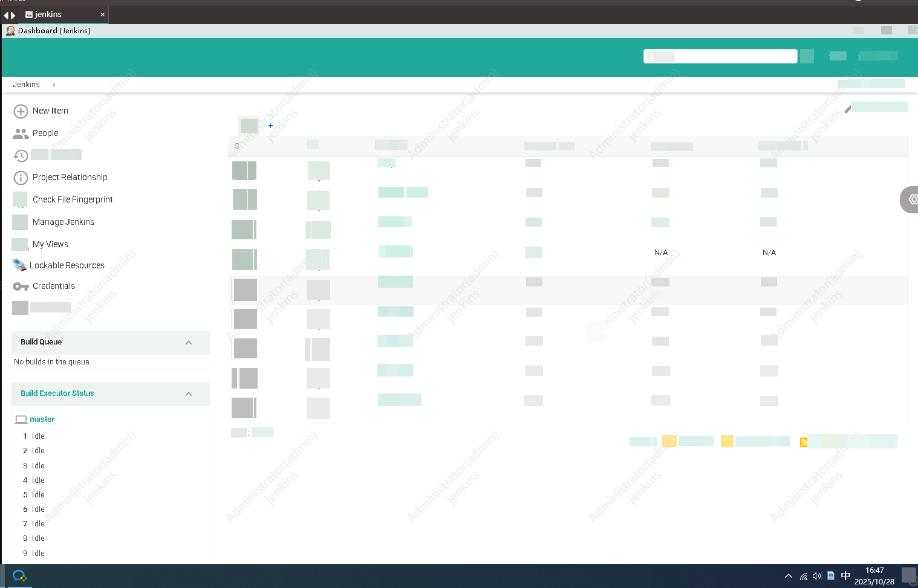Click the volume speaker tray icon

[817, 576]
